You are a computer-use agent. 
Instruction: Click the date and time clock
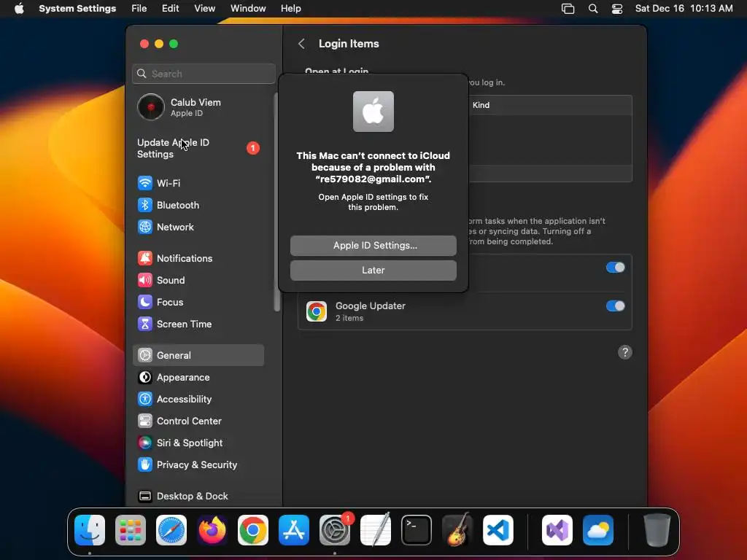684,9
